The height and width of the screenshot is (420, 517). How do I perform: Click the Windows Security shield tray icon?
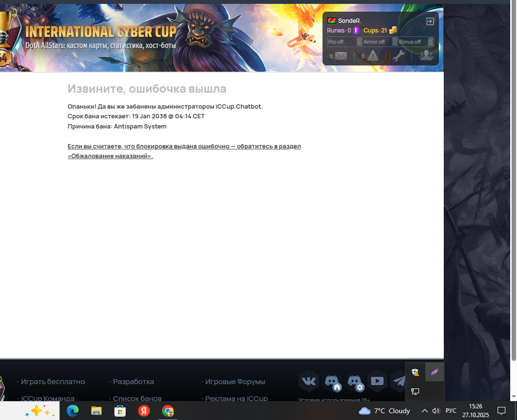415,372
